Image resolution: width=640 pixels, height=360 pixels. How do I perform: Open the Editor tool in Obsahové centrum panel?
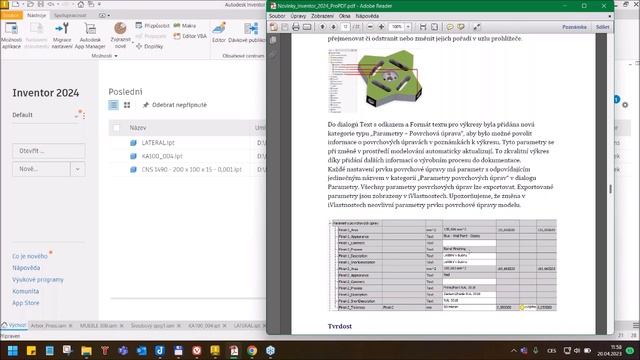click(219, 33)
